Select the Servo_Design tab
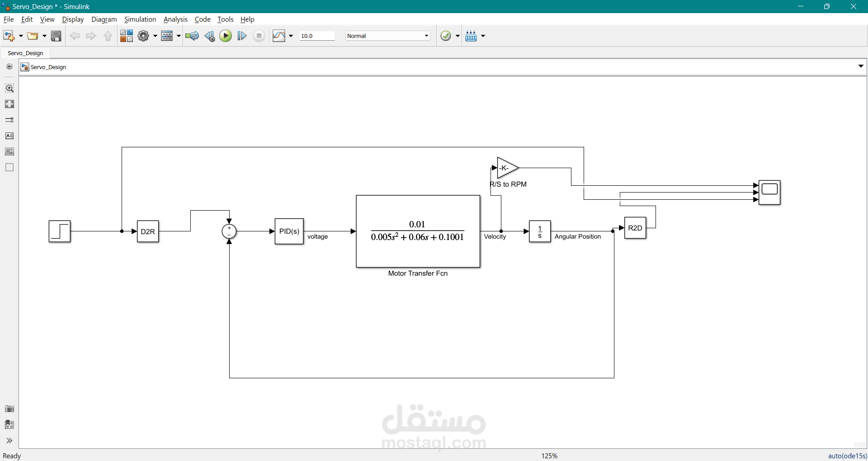The image size is (868, 461). pyautogui.click(x=25, y=53)
